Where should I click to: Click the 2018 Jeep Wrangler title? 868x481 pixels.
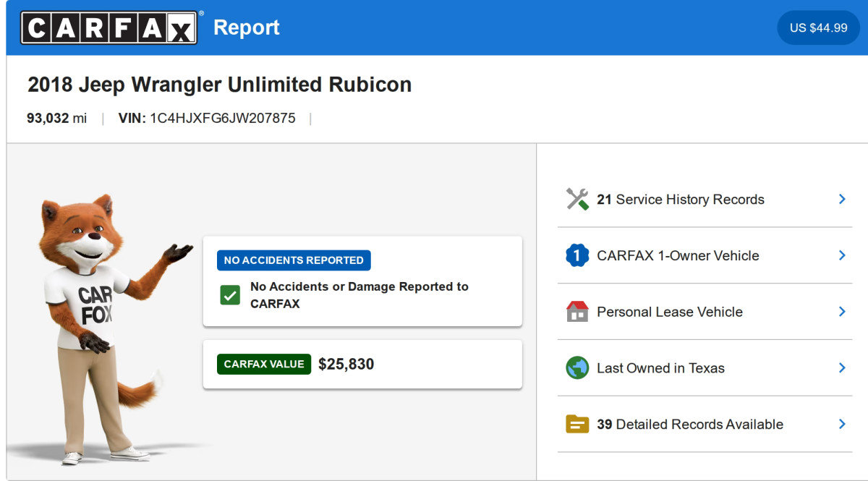(x=219, y=85)
